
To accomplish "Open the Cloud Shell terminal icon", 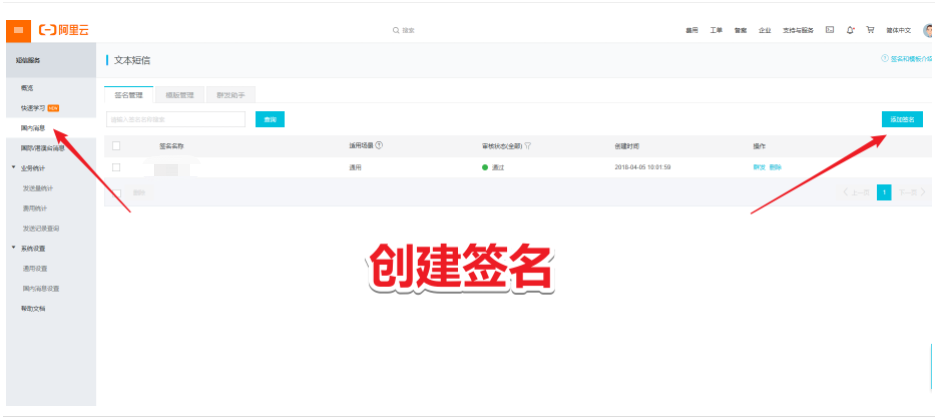I will click(829, 30).
